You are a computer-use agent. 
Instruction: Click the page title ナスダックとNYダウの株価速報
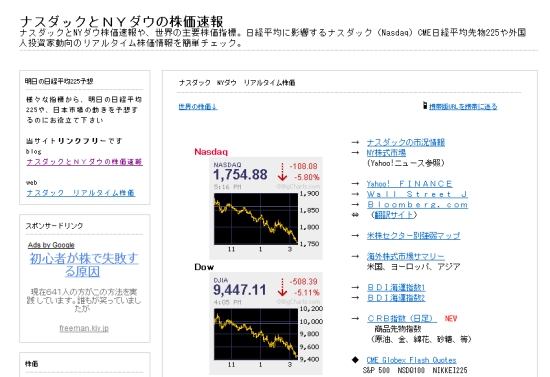click(x=121, y=22)
